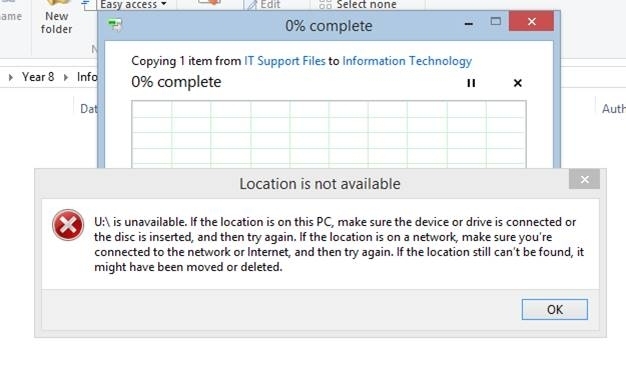Pause the file copy operation

click(471, 83)
